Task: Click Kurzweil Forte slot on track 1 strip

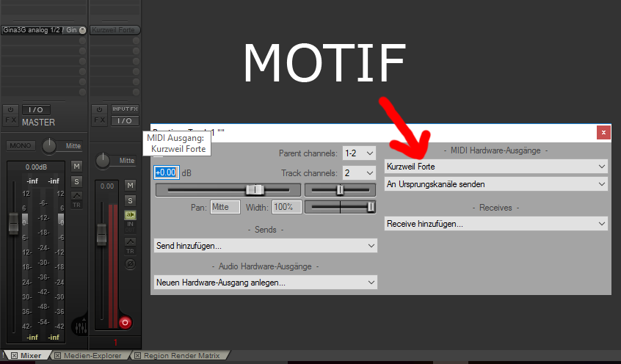Action: [115, 30]
